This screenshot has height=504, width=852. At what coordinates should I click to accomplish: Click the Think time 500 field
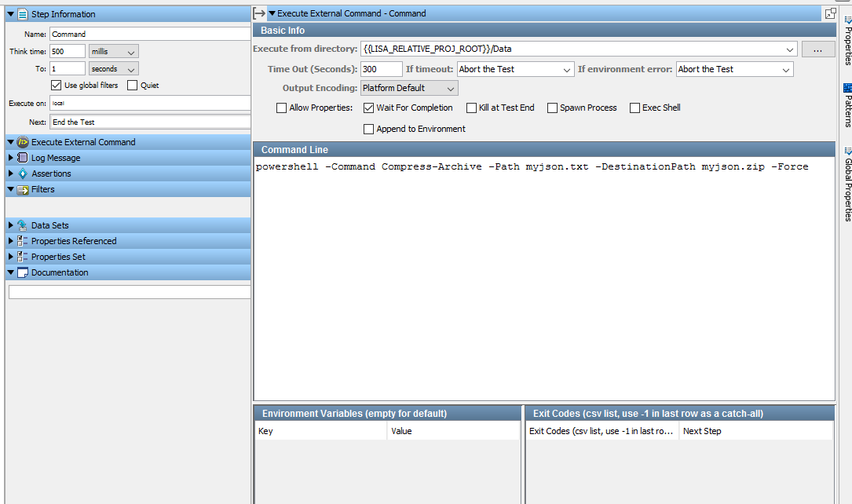click(x=68, y=52)
